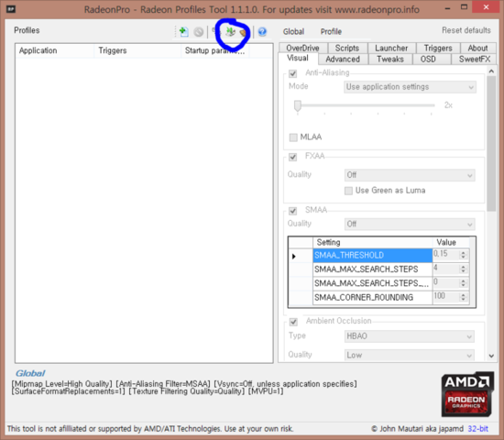Image resolution: width=504 pixels, height=440 pixels.
Task: Switch to the Scripts tab
Action: 347,48
